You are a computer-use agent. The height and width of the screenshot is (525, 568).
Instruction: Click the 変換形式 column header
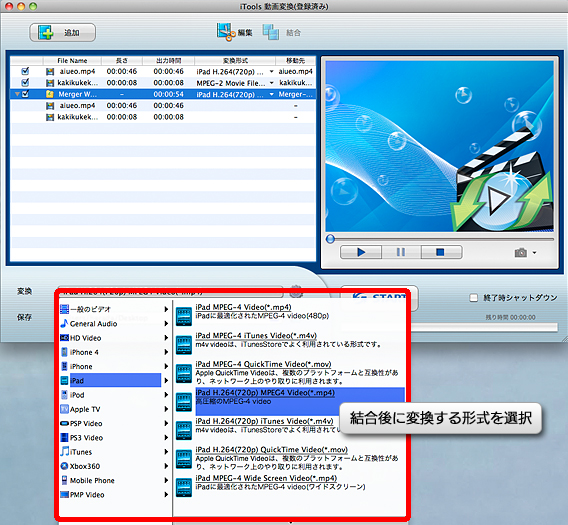tap(235, 61)
